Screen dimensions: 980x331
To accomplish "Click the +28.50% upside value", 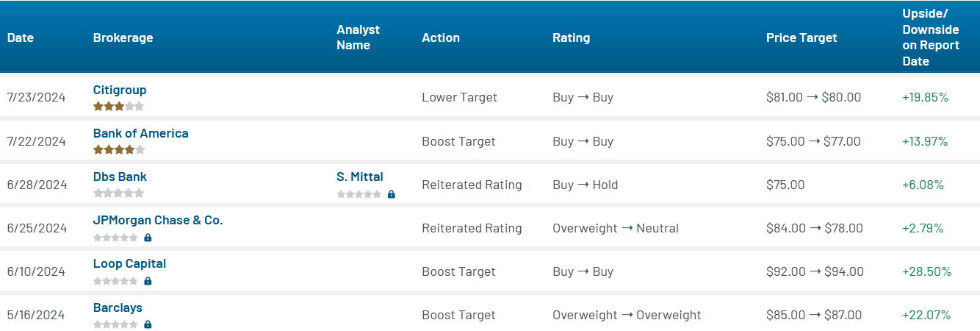I will [x=926, y=271].
